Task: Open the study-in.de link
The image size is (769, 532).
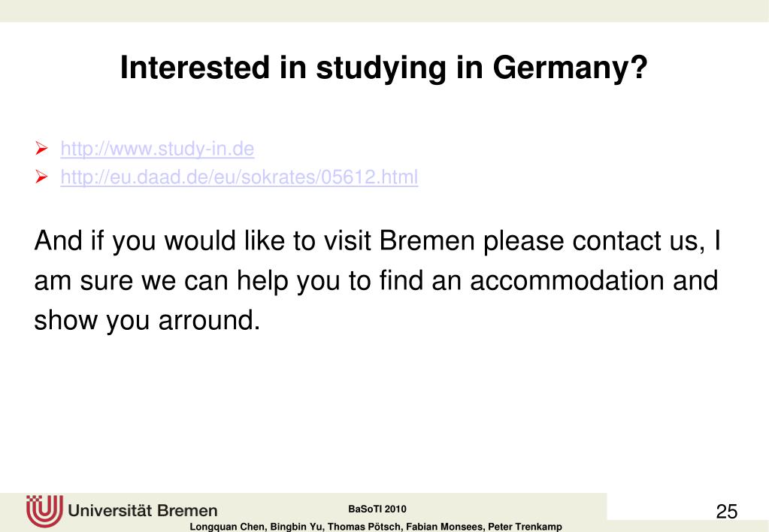Action: click(x=157, y=149)
